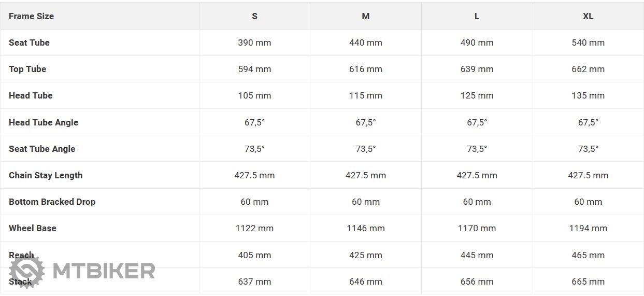Click the S size column header
Viewport: 644px width, 296px height.
254,16
